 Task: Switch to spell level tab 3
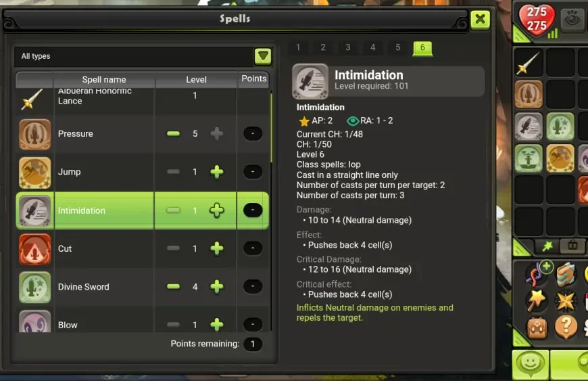click(x=348, y=47)
